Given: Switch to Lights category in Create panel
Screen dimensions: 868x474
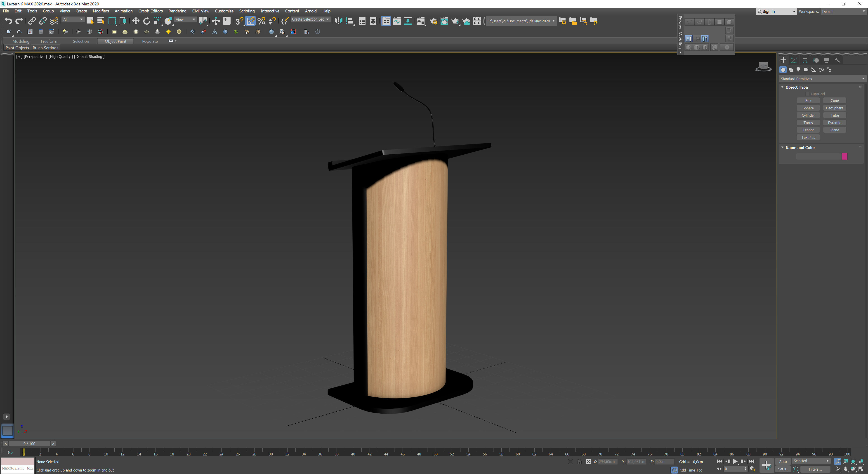Looking at the screenshot, I should (798, 70).
